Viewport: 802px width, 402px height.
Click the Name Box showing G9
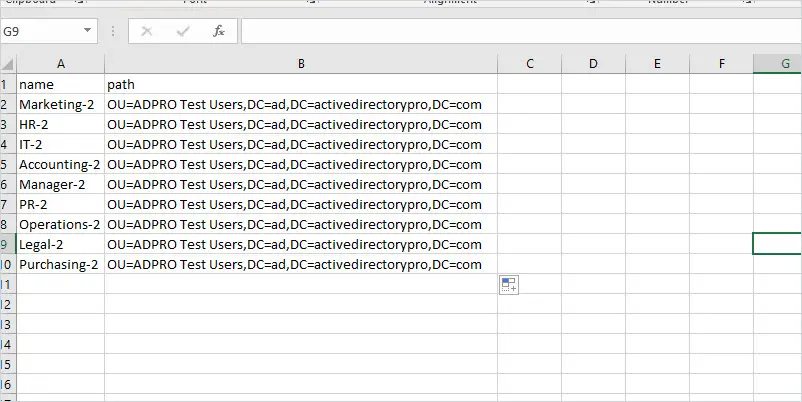coord(41,31)
